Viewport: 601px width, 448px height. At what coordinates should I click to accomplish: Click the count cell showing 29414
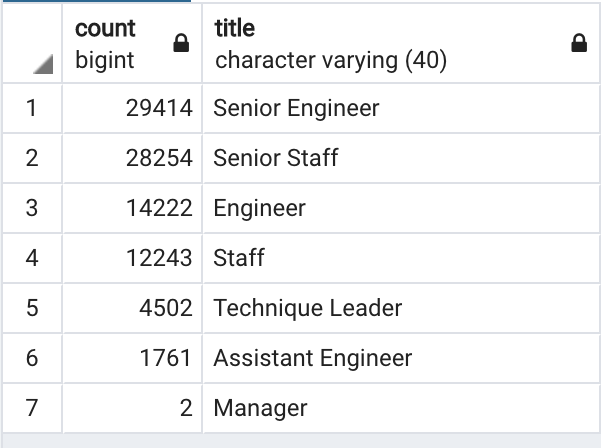[159, 108]
